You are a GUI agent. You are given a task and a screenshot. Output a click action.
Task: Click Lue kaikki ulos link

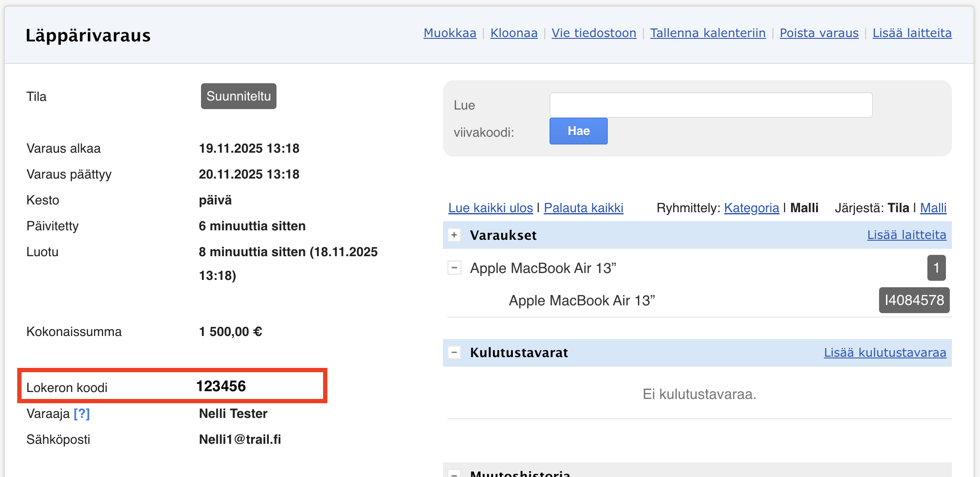tap(490, 208)
